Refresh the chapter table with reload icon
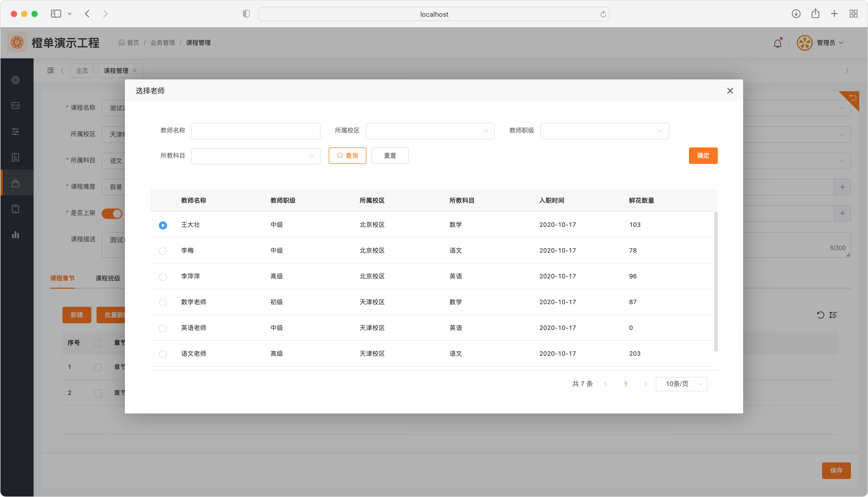This screenshot has width=868, height=497. 821,315
